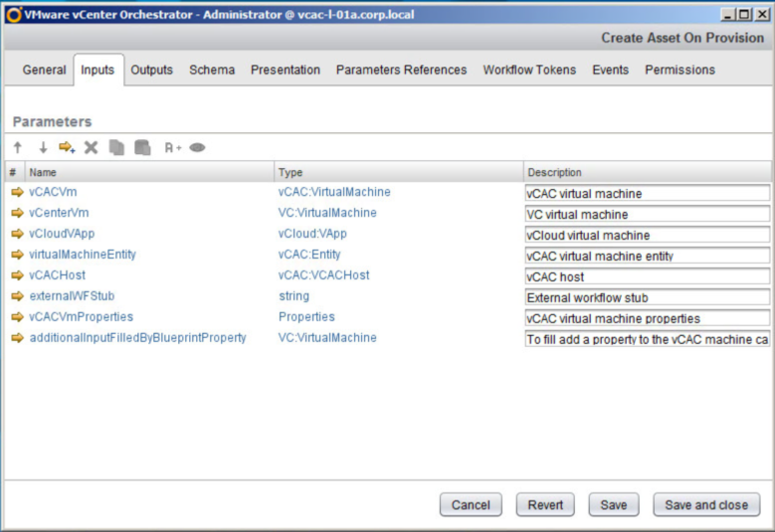This screenshot has width=775, height=532.
Task: Click the vCAC:VirtualMachine type link
Action: (334, 192)
